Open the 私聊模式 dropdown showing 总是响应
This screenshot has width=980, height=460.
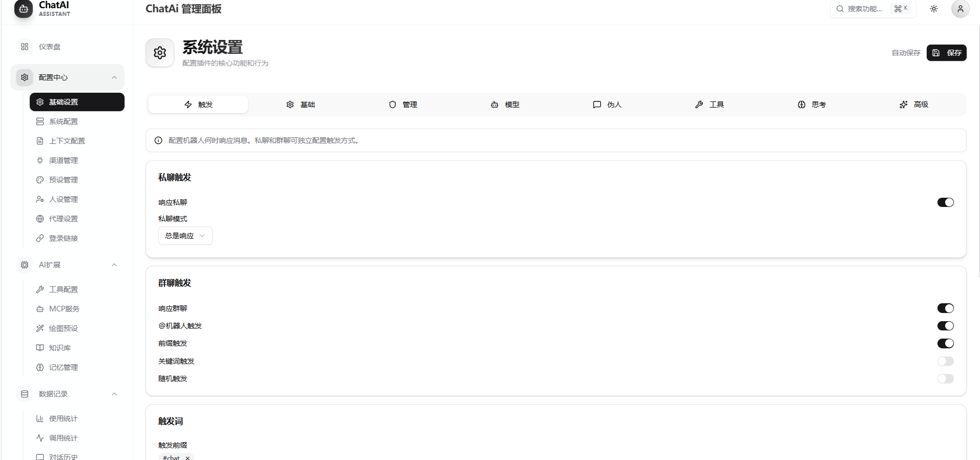pos(185,236)
